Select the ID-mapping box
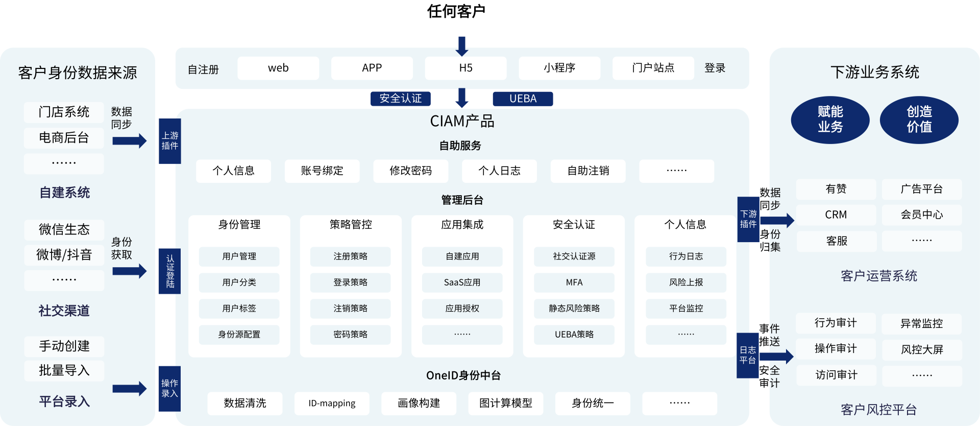This screenshot has height=426, width=980. click(x=332, y=404)
